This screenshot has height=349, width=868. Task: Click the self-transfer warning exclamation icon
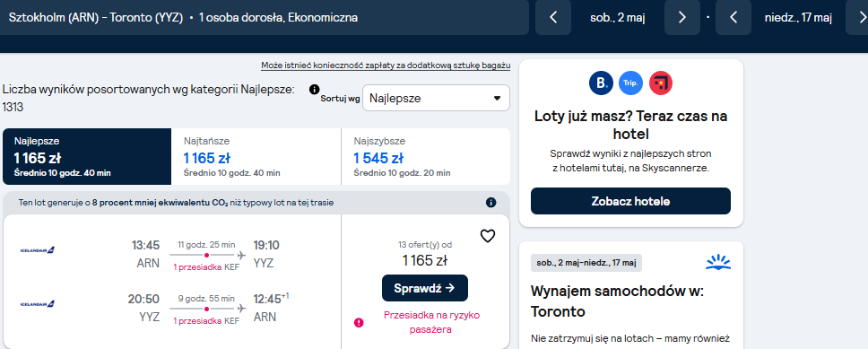pos(359,322)
